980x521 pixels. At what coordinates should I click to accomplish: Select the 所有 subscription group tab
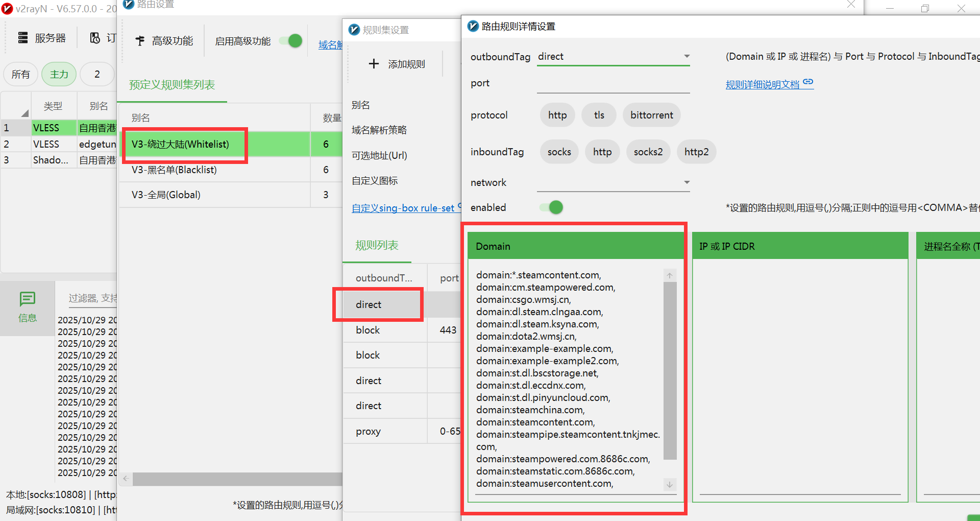[20, 75]
